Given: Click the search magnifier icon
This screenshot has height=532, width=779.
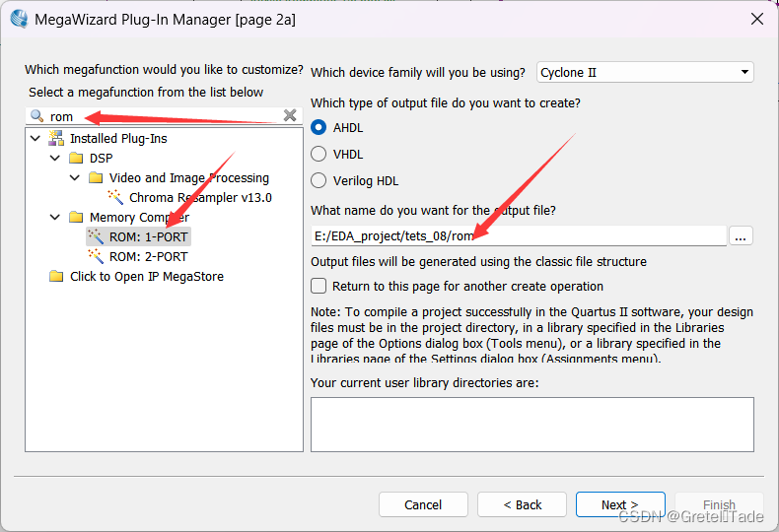Looking at the screenshot, I should (x=36, y=116).
